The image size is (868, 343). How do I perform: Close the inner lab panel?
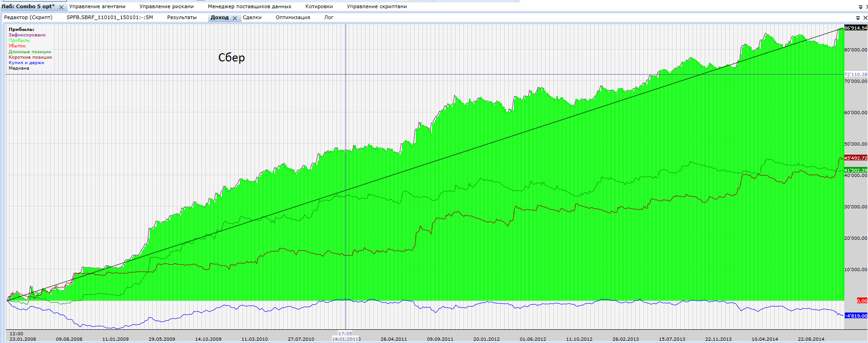[865, 18]
